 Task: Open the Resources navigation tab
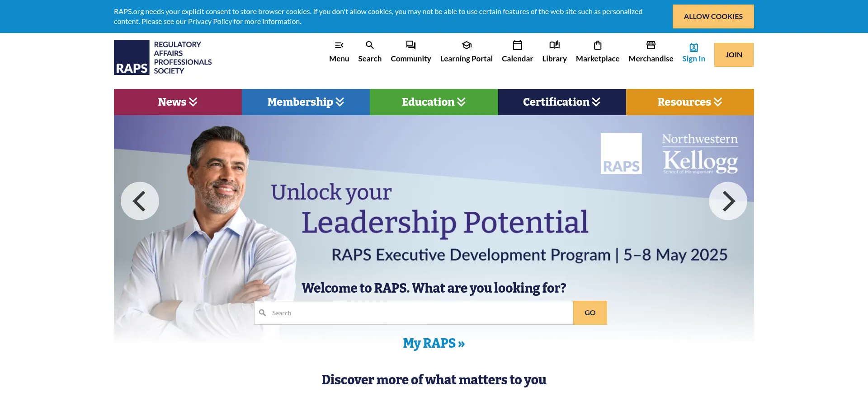pos(689,102)
